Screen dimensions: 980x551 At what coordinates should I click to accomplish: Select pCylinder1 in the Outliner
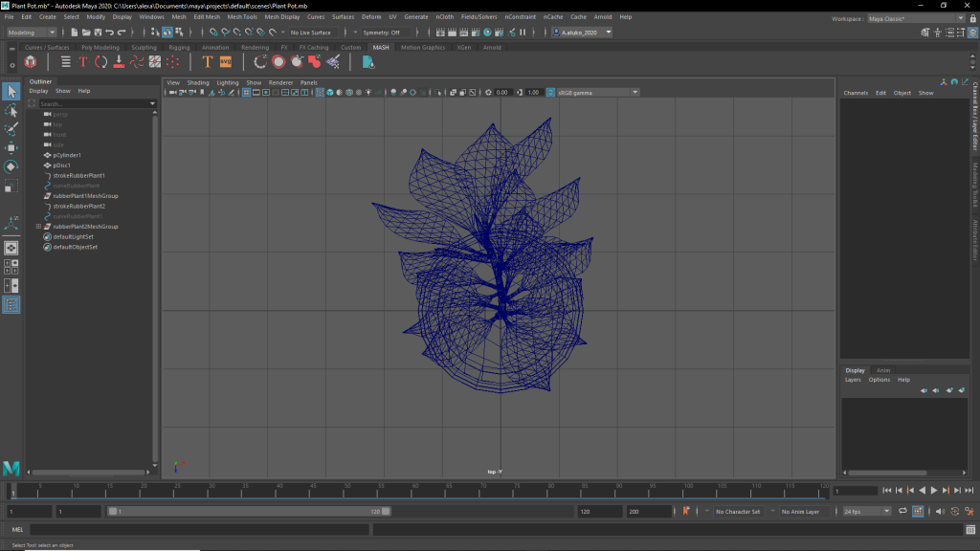(x=67, y=155)
